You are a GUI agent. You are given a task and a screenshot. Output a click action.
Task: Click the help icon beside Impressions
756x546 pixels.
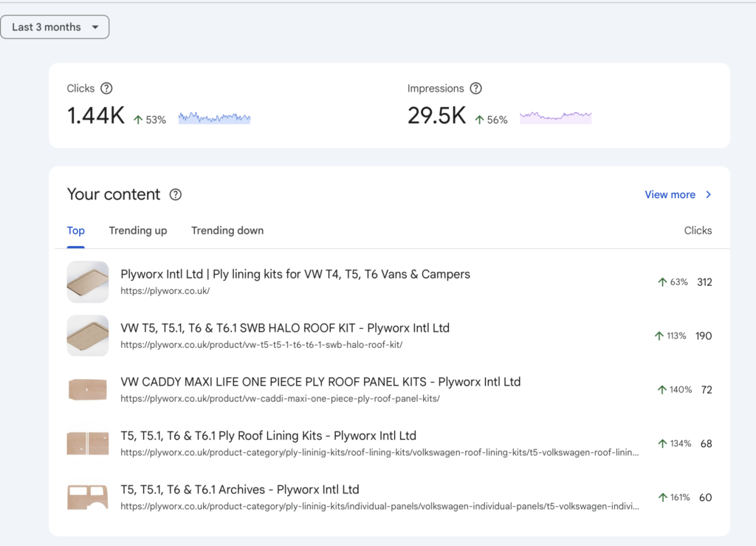coord(476,88)
